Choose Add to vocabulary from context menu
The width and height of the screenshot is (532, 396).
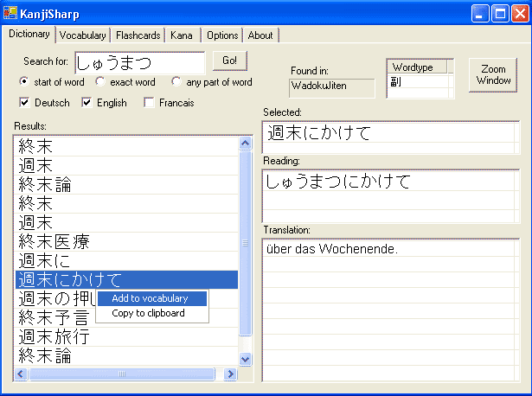(x=152, y=298)
